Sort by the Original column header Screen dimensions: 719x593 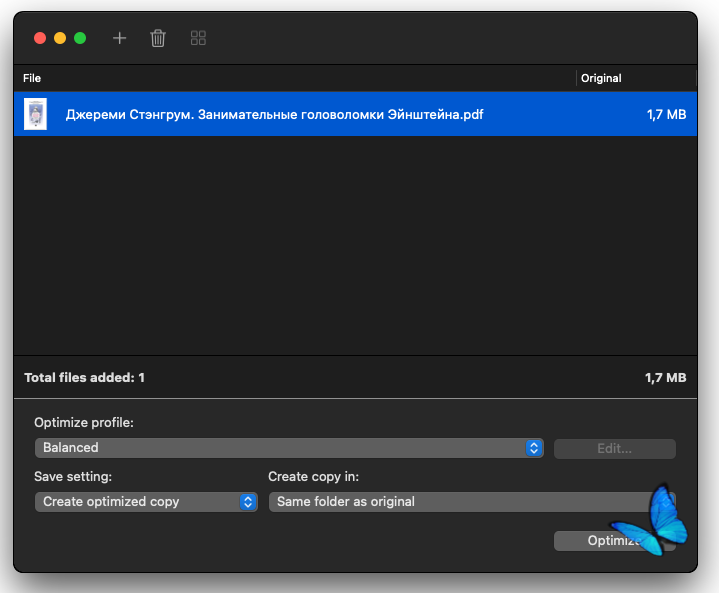601,78
